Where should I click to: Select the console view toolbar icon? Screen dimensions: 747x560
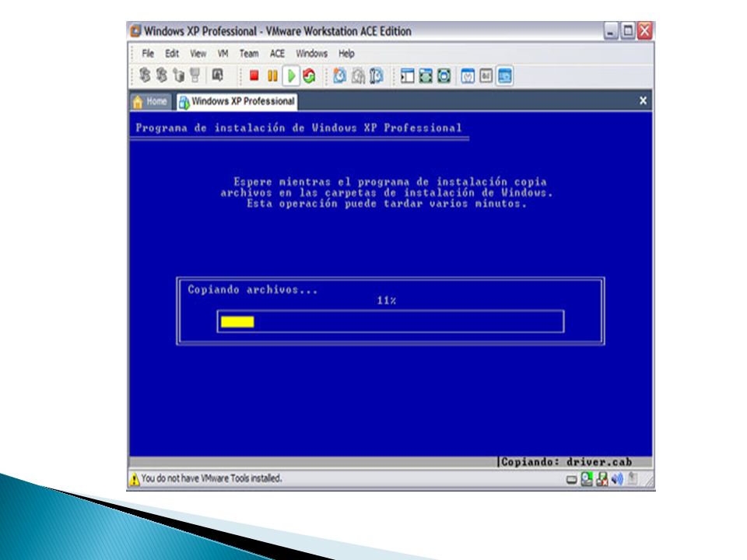[504, 75]
